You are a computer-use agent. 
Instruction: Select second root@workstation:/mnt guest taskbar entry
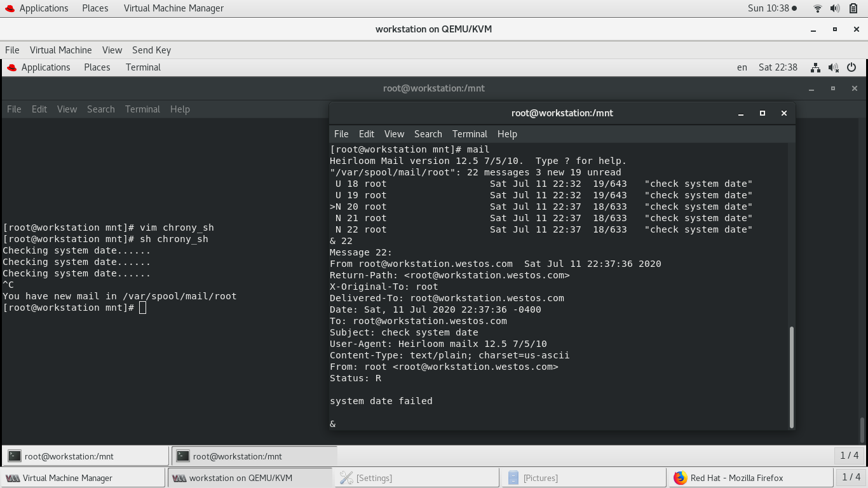pyautogui.click(x=254, y=456)
